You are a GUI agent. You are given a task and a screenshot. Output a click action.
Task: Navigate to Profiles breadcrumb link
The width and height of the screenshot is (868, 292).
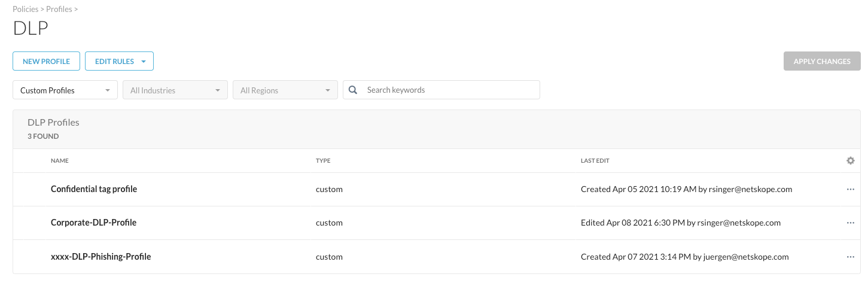(x=59, y=9)
